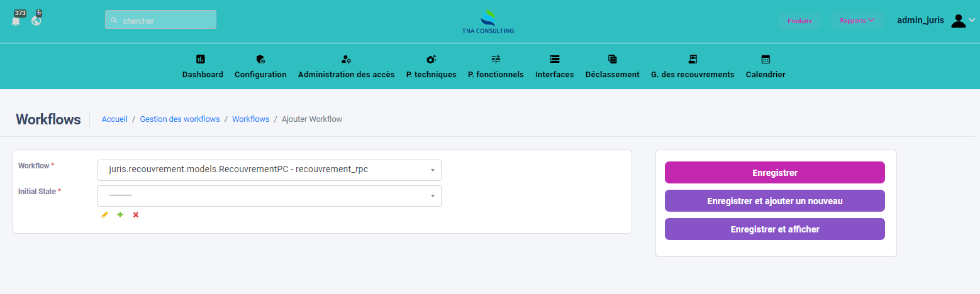Image resolution: width=980 pixels, height=294 pixels.
Task: Expand the Initial State dropdown
Action: click(269, 196)
